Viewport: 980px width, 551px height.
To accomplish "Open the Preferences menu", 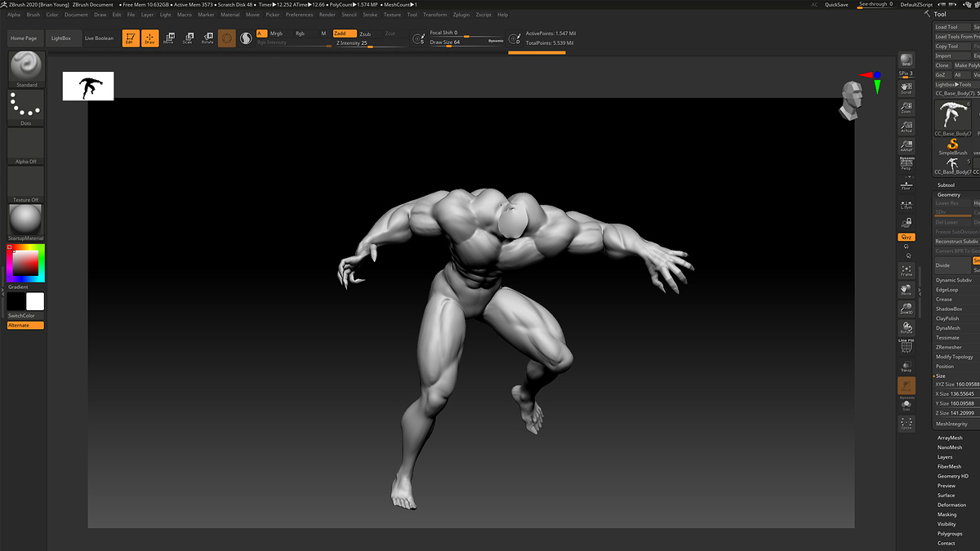I will (300, 15).
